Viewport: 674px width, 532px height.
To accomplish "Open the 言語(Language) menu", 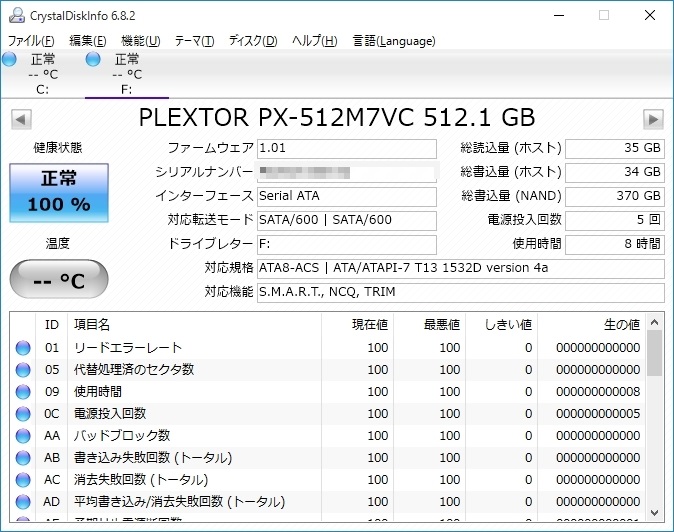I will (394, 41).
